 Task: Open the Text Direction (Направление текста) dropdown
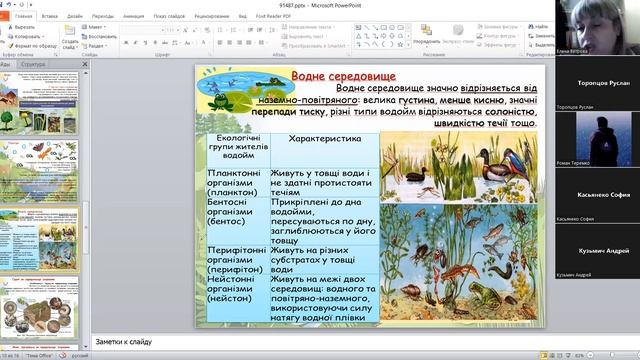coord(309,27)
